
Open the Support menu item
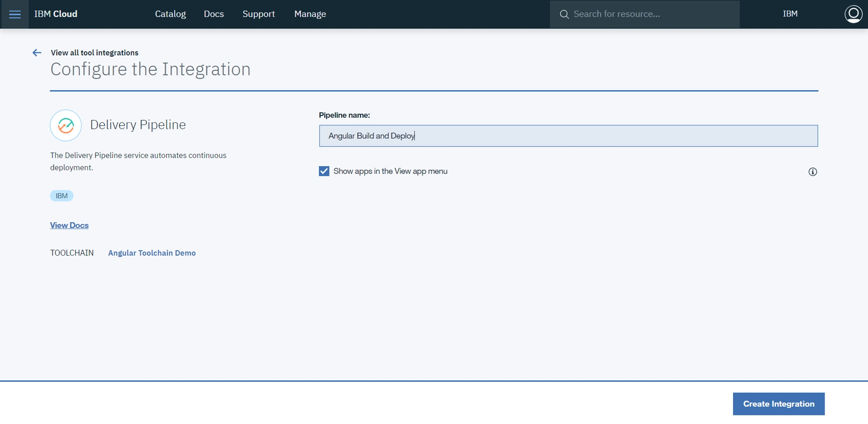pyautogui.click(x=259, y=14)
